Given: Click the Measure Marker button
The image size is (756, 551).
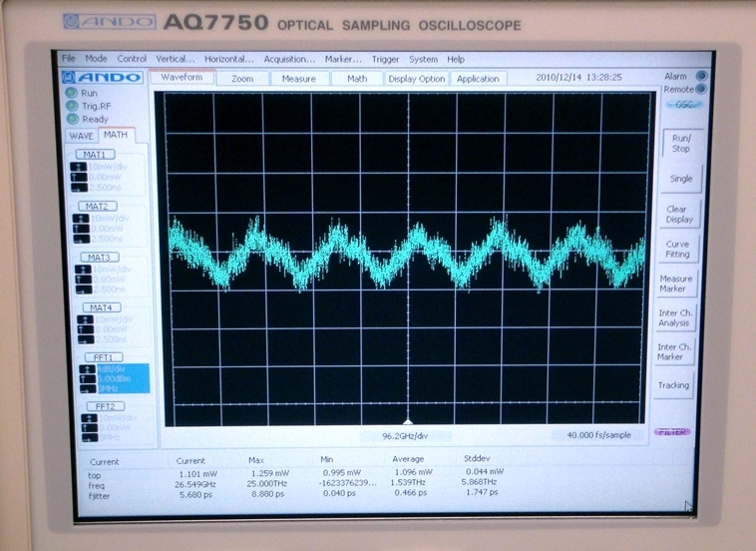Looking at the screenshot, I should (676, 283).
